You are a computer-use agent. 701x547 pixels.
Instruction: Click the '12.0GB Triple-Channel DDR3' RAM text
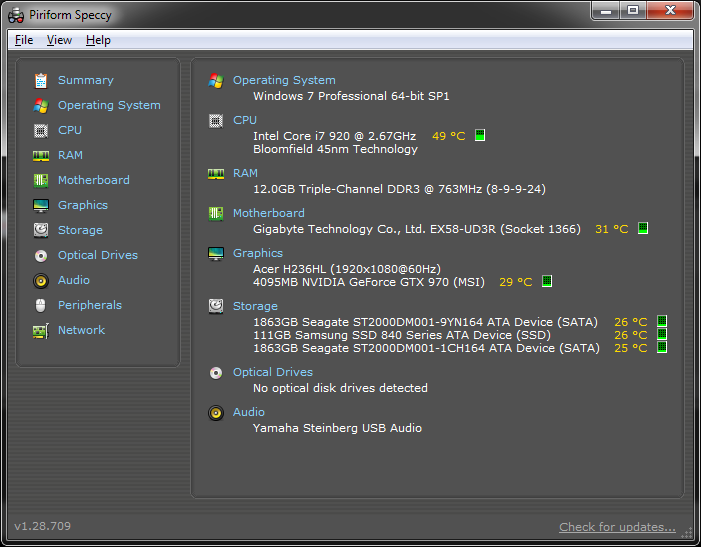[399, 189]
